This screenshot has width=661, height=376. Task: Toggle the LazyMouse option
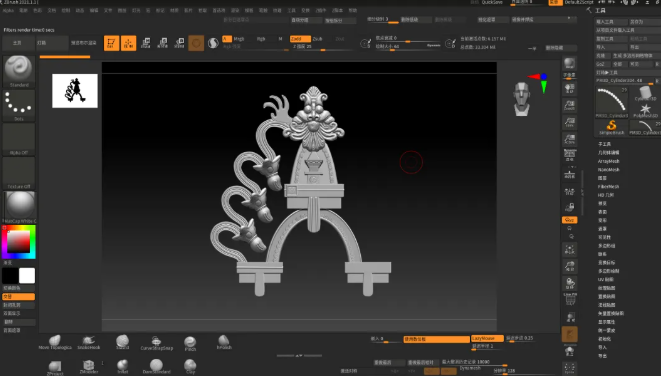pyautogui.click(x=487, y=338)
